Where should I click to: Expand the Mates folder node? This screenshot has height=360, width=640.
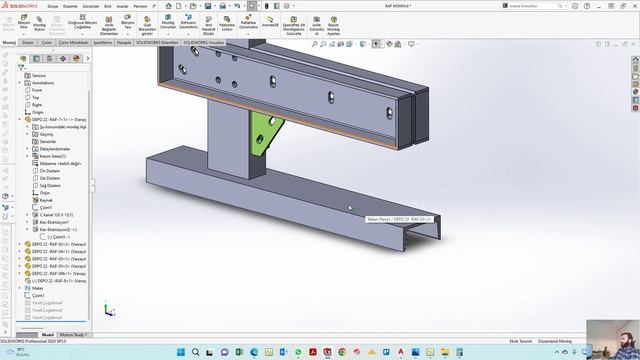pyautogui.click(x=20, y=288)
